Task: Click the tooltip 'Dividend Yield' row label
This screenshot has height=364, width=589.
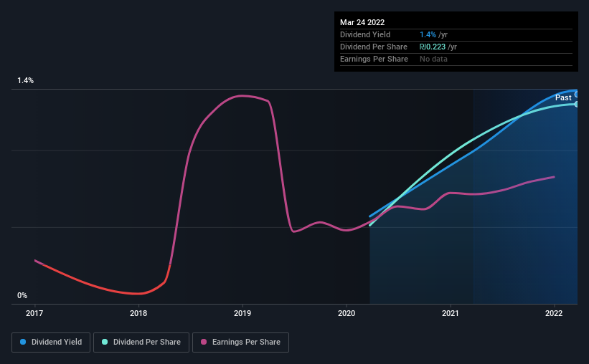Action: coord(365,34)
